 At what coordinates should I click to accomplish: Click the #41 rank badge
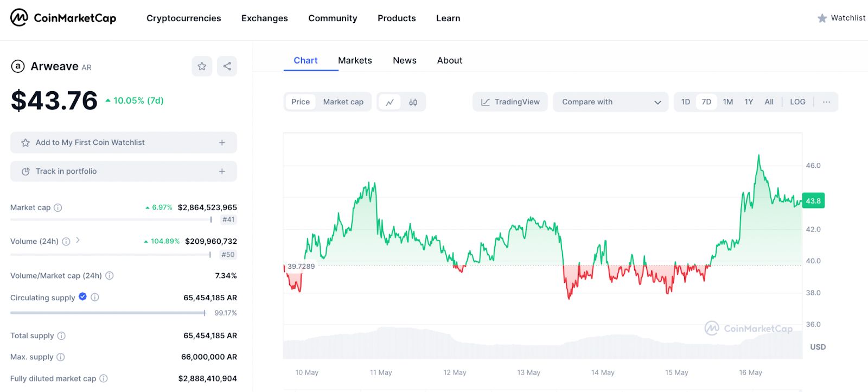(228, 220)
